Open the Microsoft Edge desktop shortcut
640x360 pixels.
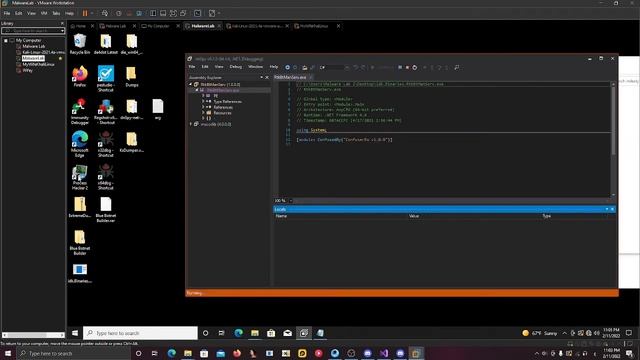point(80,144)
